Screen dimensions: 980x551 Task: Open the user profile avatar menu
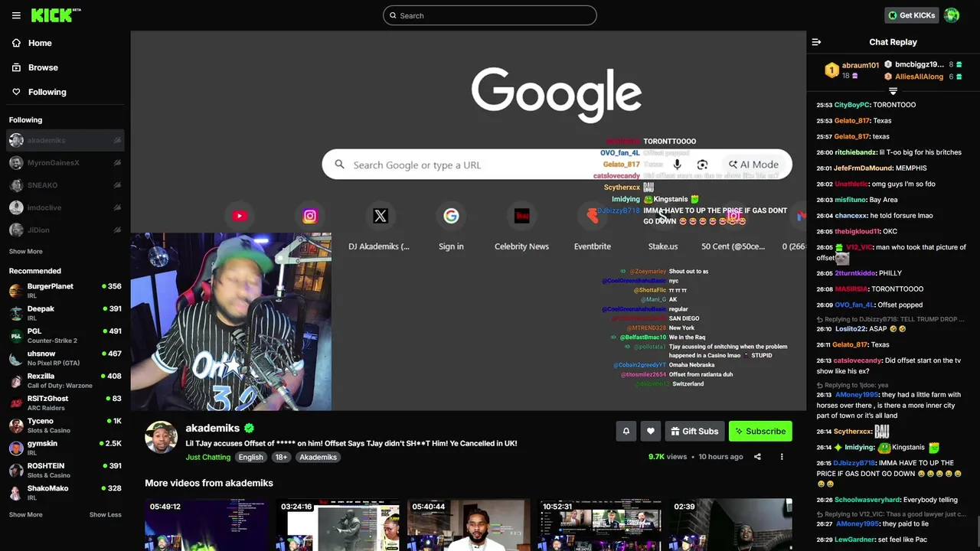[x=952, y=15]
